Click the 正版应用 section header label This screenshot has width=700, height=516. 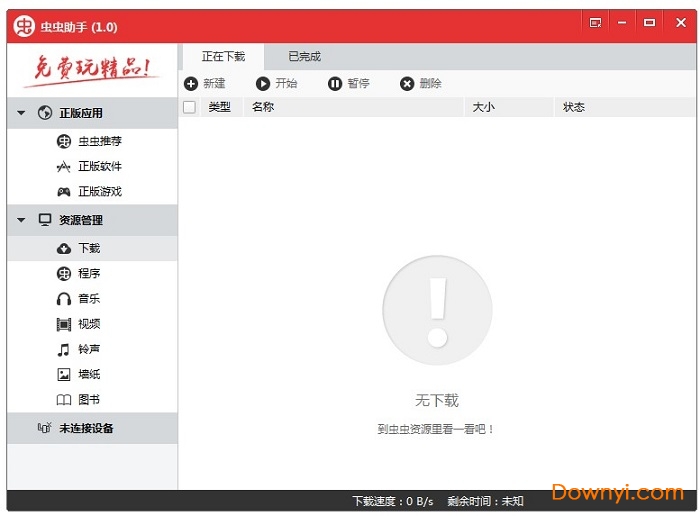pos(81,113)
